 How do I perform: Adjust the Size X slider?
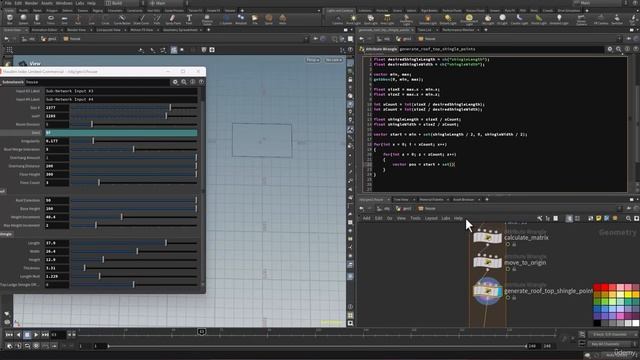(133, 108)
